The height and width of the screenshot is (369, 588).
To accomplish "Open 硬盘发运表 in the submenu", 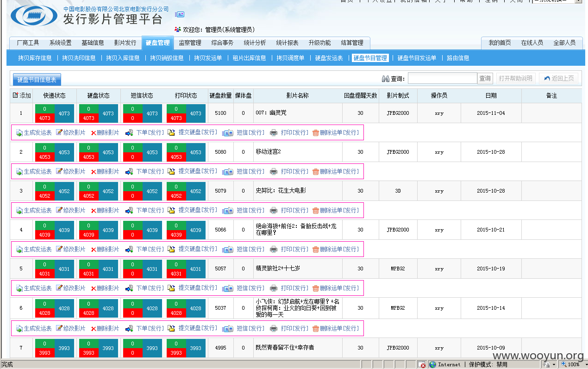I will [x=329, y=58].
